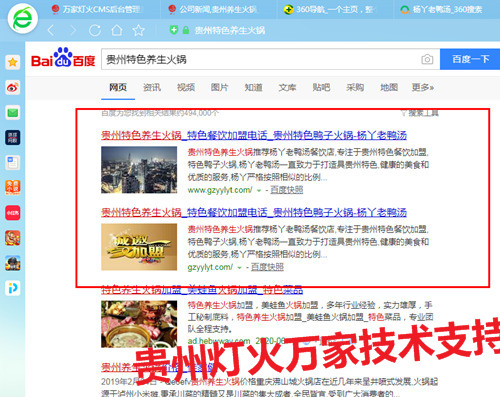The height and width of the screenshot is (397, 500).
Task: Click the 360 browser logo
Action: point(23,18)
